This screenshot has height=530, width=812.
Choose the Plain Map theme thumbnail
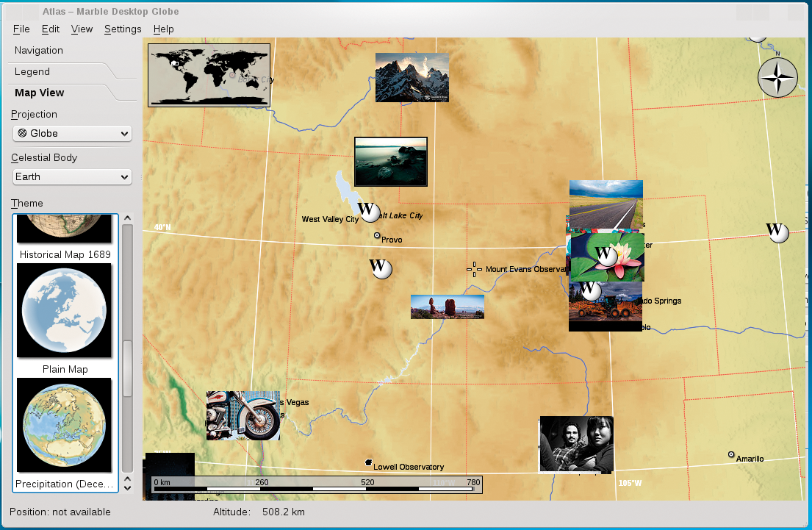click(x=64, y=310)
